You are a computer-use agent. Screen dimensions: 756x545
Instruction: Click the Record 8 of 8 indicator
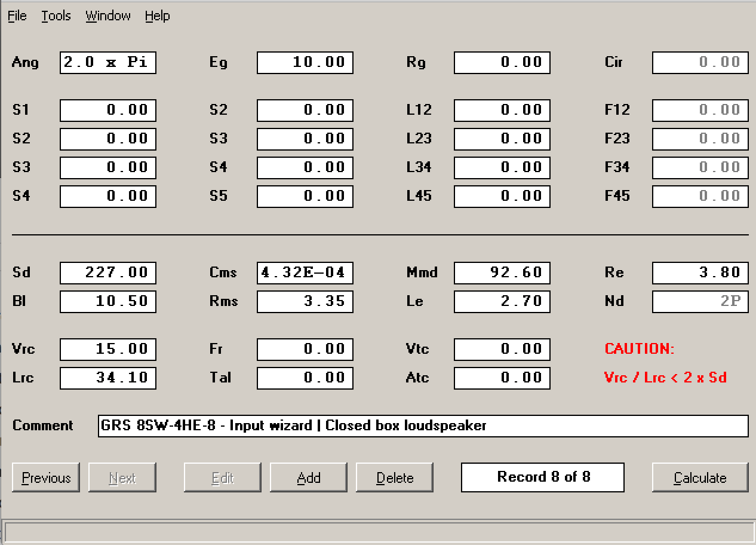543,477
